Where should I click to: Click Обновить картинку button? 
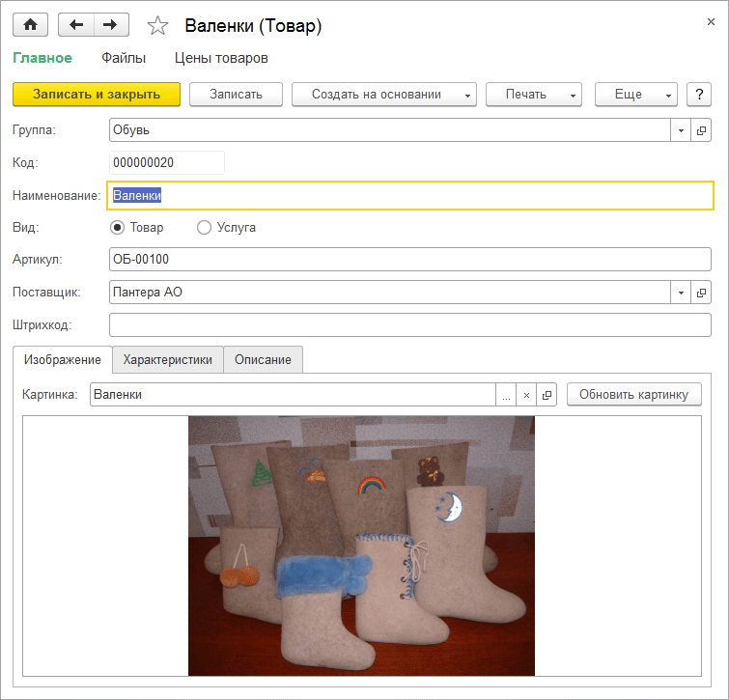tap(634, 395)
